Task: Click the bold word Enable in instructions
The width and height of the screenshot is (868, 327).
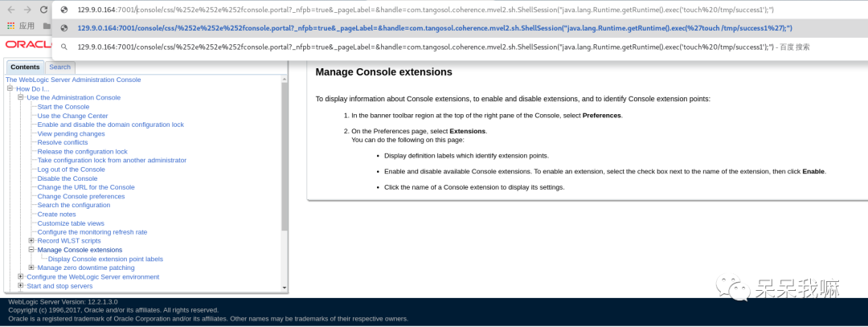Action: [813, 171]
